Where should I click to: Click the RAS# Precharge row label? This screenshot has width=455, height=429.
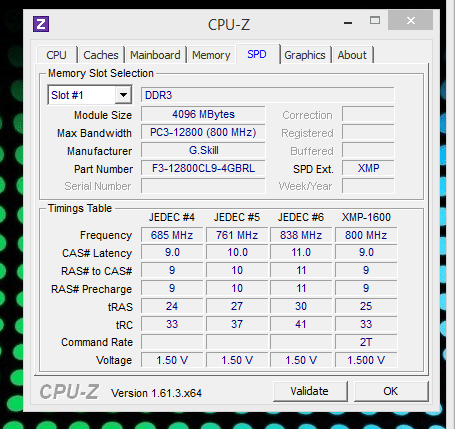point(91,289)
